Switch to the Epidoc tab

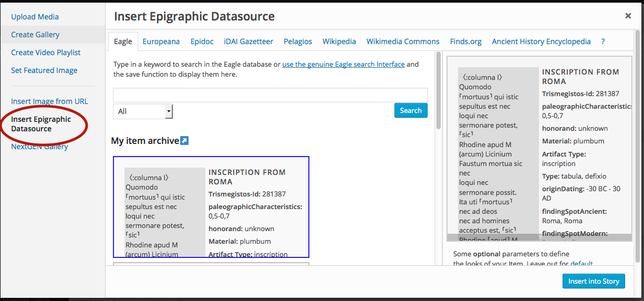click(202, 41)
